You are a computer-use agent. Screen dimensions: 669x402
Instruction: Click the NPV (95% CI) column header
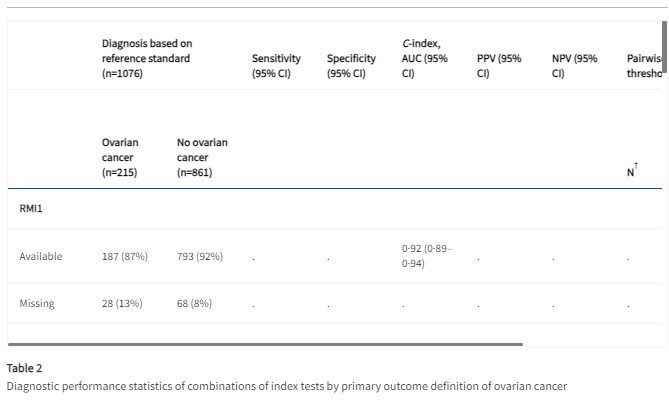click(x=574, y=66)
